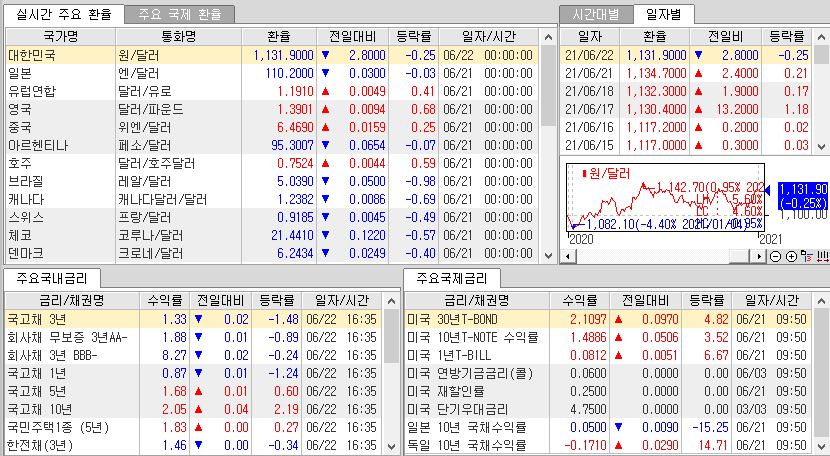This screenshot has width=830, height=456.
Task: Click the 21/06/21 date row
Action: click(687, 73)
